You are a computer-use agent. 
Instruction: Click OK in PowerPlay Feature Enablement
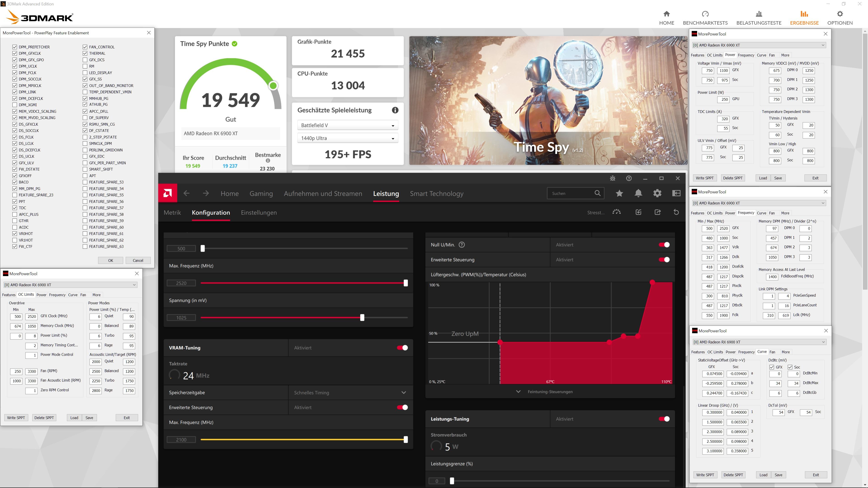[x=111, y=260]
